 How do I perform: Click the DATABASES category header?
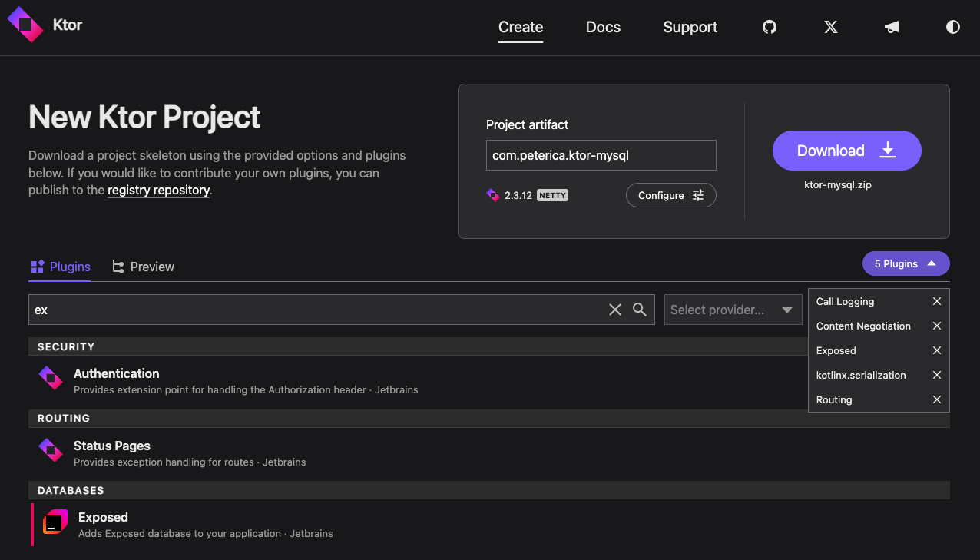coord(71,490)
